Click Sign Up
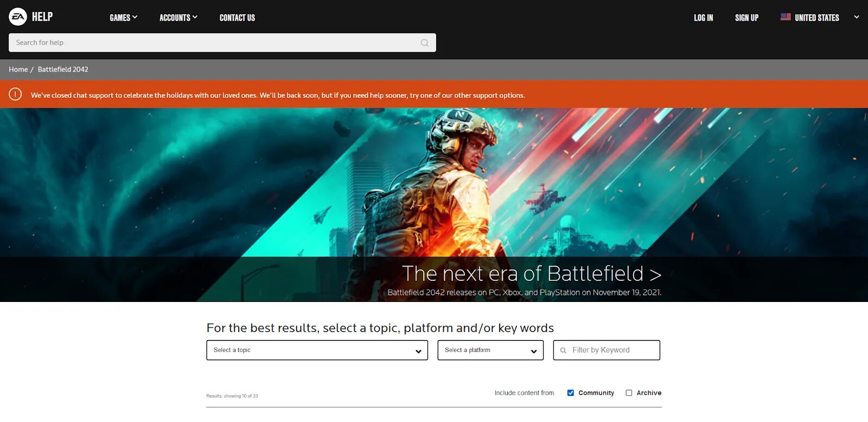Viewport: 868px width, 422px height. click(x=746, y=17)
